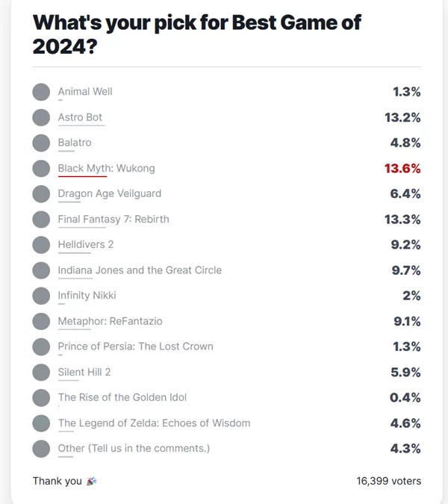Screen dimensions: 448x504
Task: Click the Metaphor: ReFantazio label
Action: (111, 321)
